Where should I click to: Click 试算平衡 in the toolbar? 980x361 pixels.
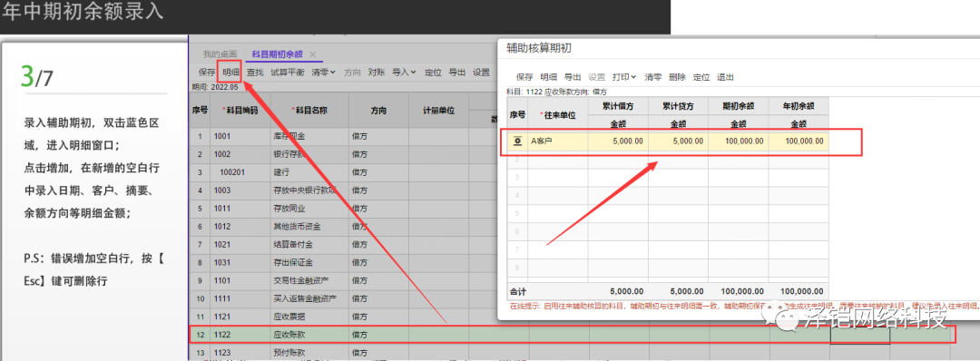[x=288, y=73]
